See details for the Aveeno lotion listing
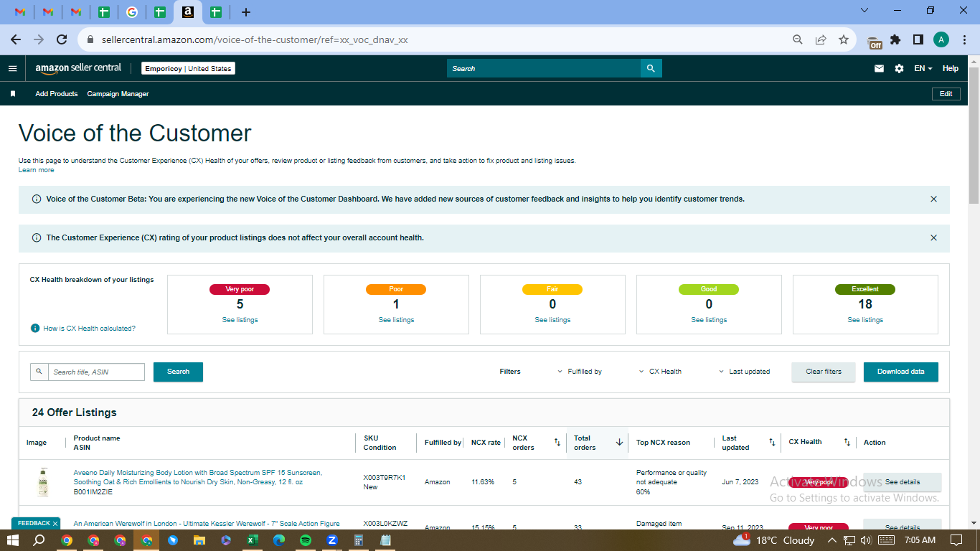Screen dimensions: 980x551 click(x=903, y=482)
